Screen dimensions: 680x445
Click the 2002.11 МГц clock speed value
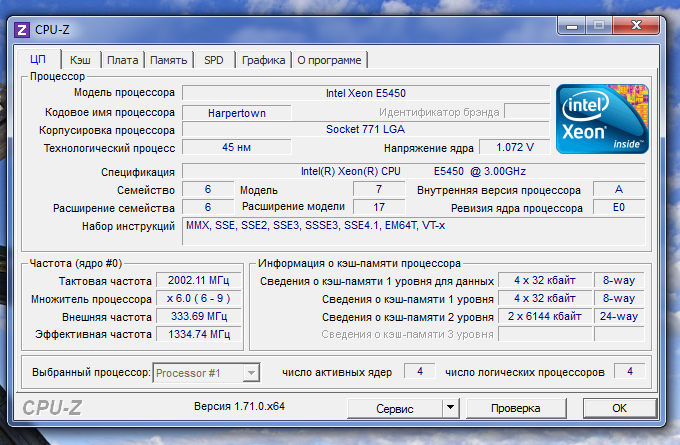point(199,280)
